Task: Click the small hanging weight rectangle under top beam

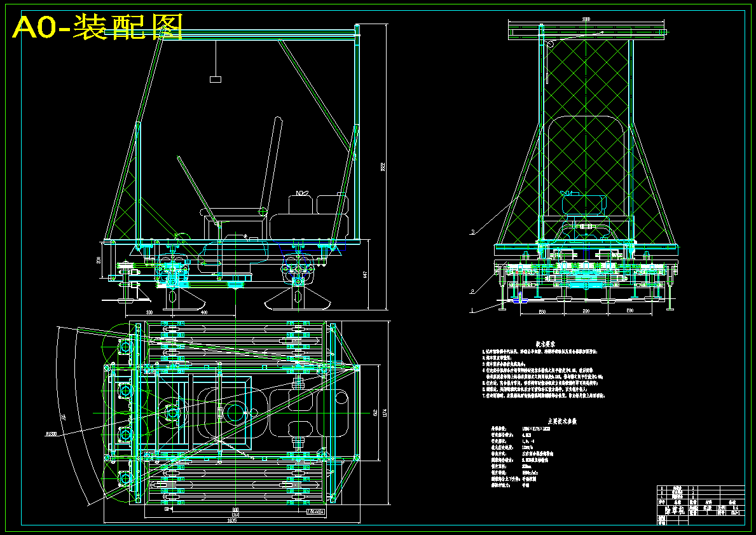Action: point(216,79)
